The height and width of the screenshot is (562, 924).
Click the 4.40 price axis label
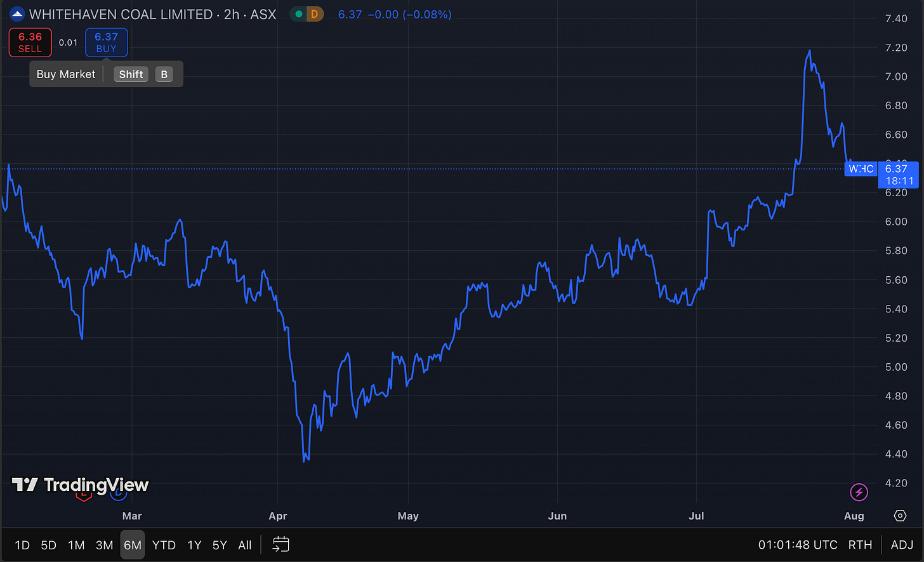pos(896,454)
